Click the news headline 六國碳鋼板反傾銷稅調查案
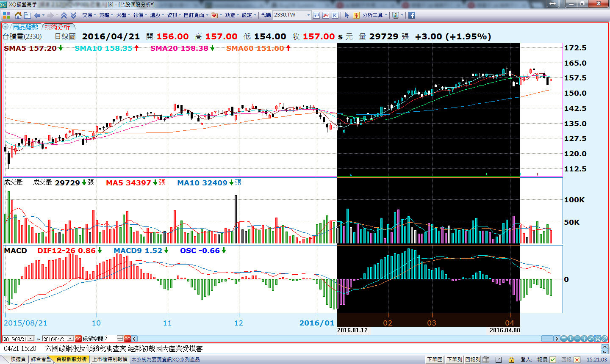The width and height of the screenshot is (610, 364). [124, 349]
